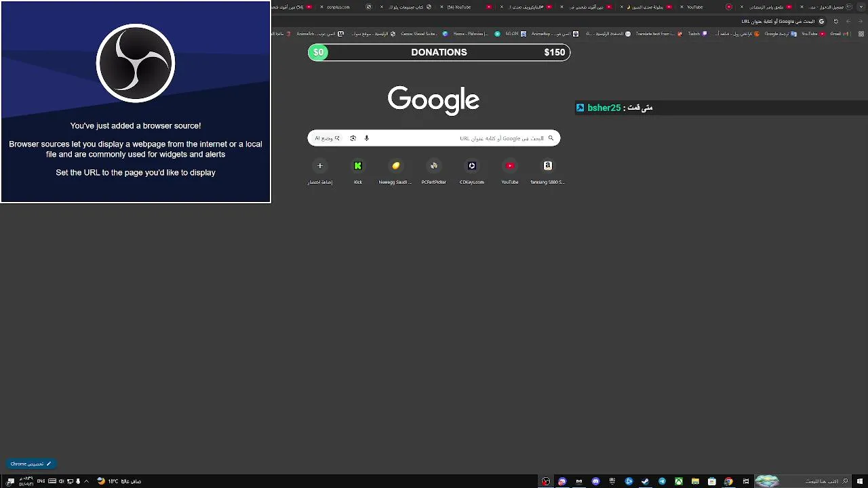Open the Home - Flixtvies bookmark
This screenshot has width=868, height=488.
point(476,33)
